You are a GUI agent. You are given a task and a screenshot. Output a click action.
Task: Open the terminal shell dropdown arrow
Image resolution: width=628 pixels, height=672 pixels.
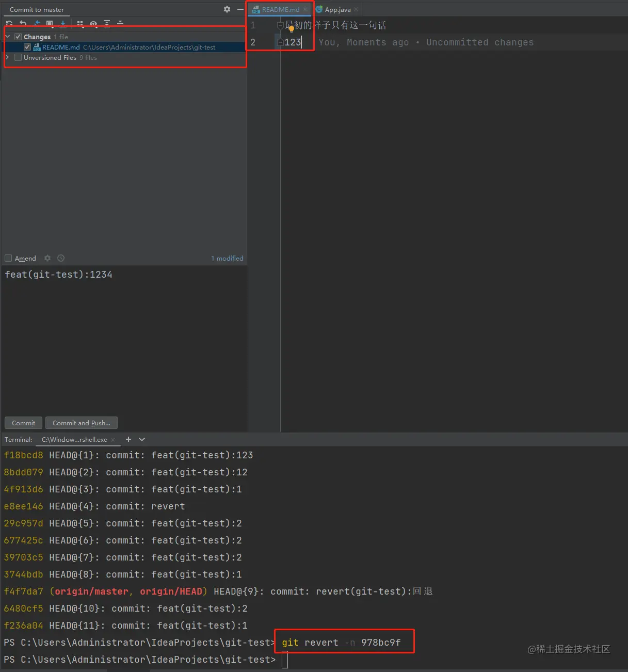(142, 439)
